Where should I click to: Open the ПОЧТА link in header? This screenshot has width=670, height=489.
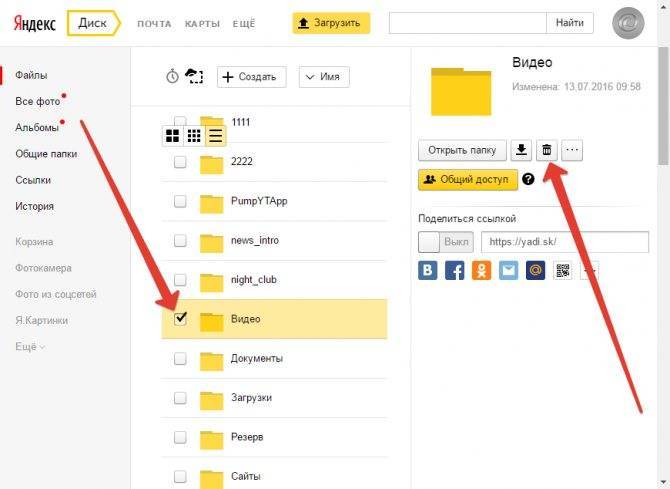point(154,24)
